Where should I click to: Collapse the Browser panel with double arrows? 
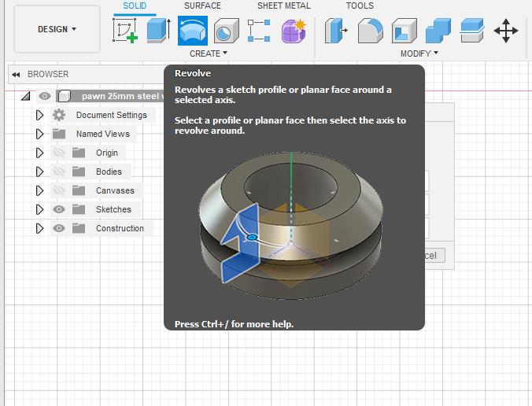click(16, 74)
